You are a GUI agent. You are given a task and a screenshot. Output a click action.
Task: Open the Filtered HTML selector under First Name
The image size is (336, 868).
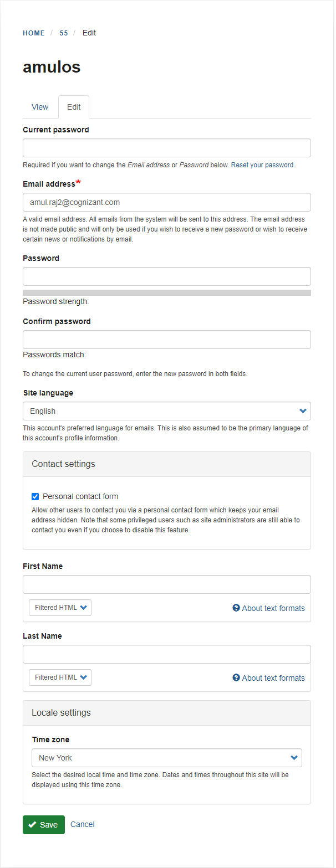[60, 608]
